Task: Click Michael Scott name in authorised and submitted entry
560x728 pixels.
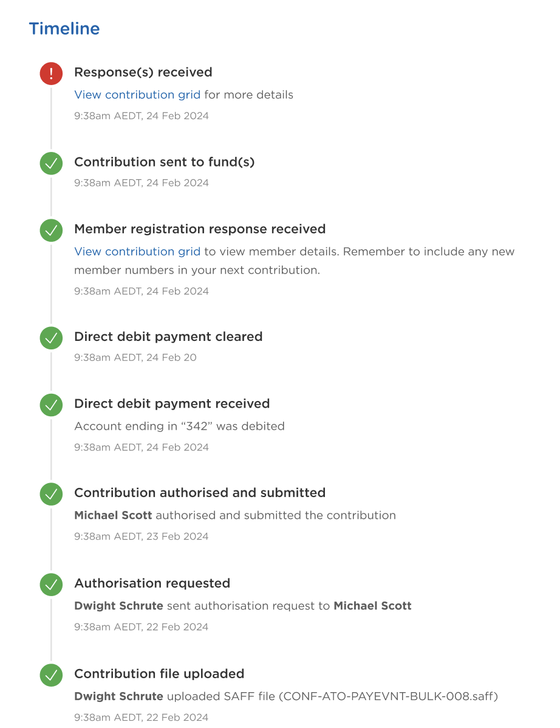Action: click(x=113, y=515)
